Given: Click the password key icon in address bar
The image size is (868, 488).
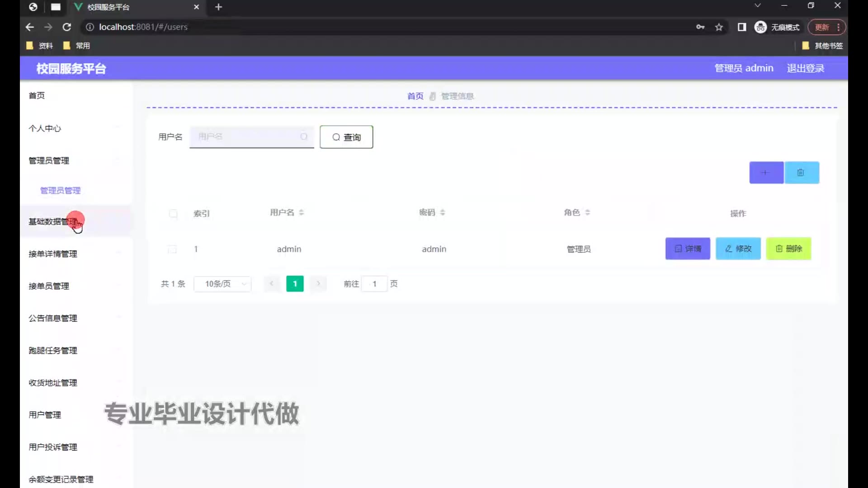Looking at the screenshot, I should click(x=700, y=27).
